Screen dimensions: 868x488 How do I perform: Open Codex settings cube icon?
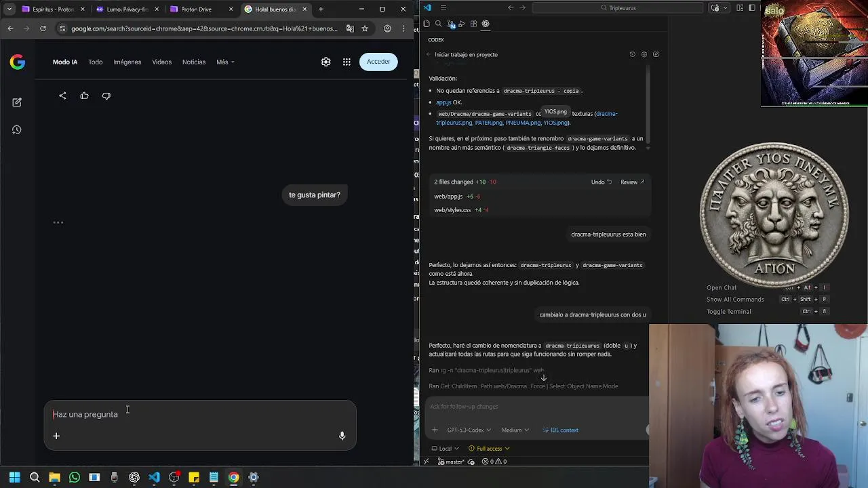tap(644, 54)
